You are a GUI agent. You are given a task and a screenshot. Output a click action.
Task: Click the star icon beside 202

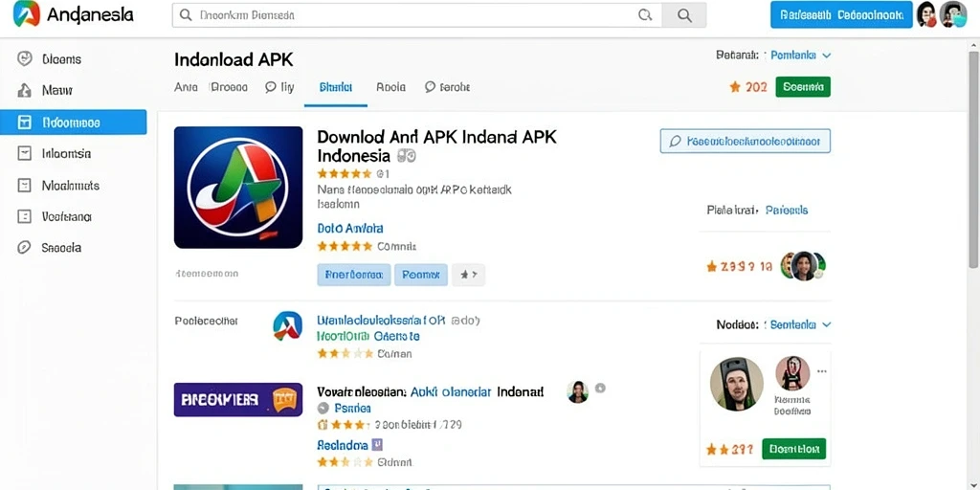point(735,87)
